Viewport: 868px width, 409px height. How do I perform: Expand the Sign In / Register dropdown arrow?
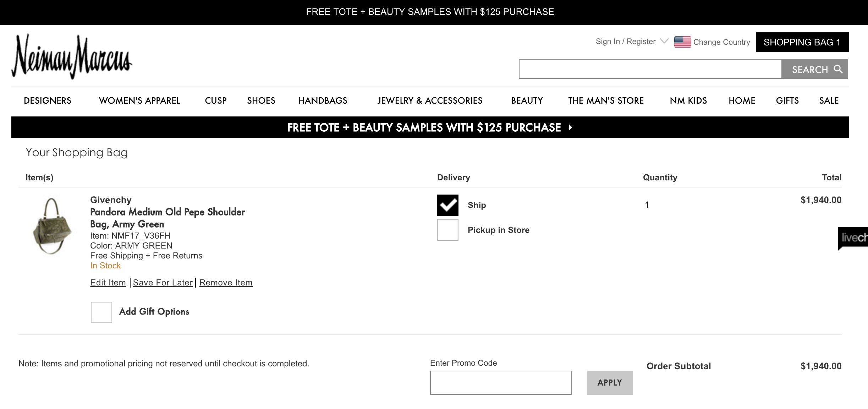tap(664, 41)
